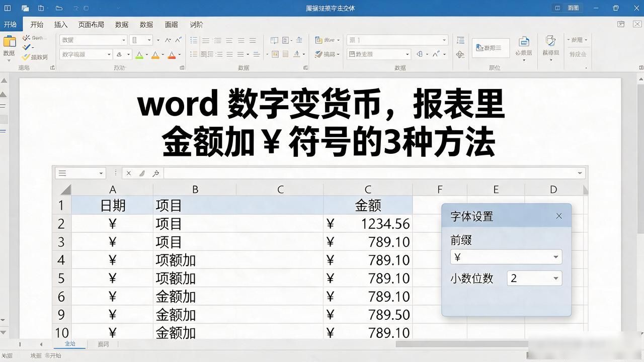Click the horizontal scrollbar at bottom
Viewport: 644px width, 362px height.
coord(461,344)
